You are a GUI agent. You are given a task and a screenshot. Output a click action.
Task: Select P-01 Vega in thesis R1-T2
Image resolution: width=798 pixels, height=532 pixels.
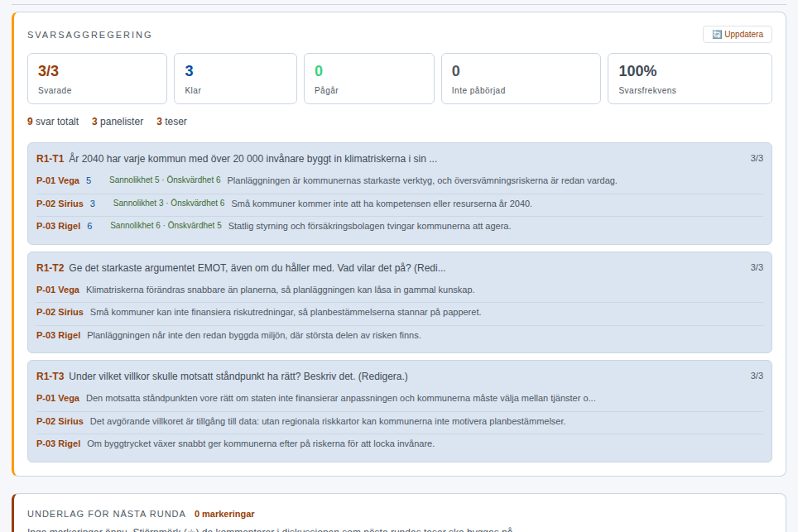tap(57, 290)
